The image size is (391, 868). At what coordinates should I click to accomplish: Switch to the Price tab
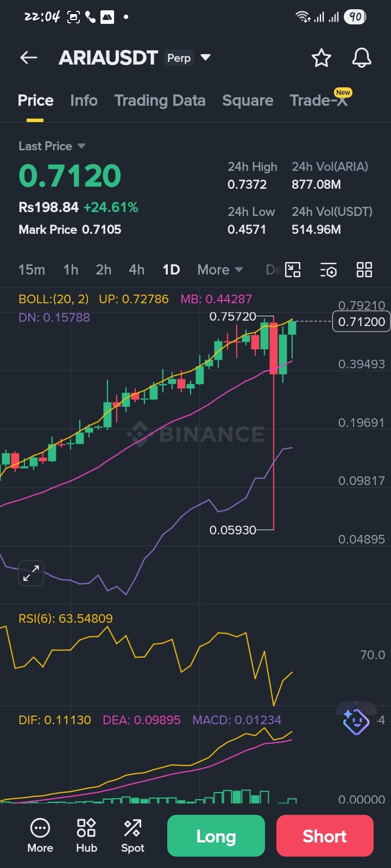[35, 100]
